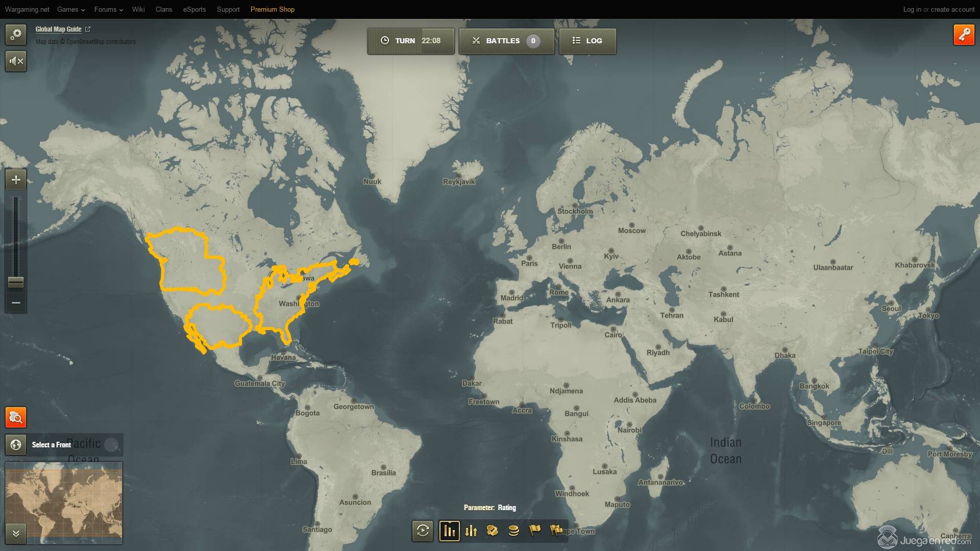980x551 pixels.
Task: Open the Games dropdown menu
Action: [x=71, y=9]
